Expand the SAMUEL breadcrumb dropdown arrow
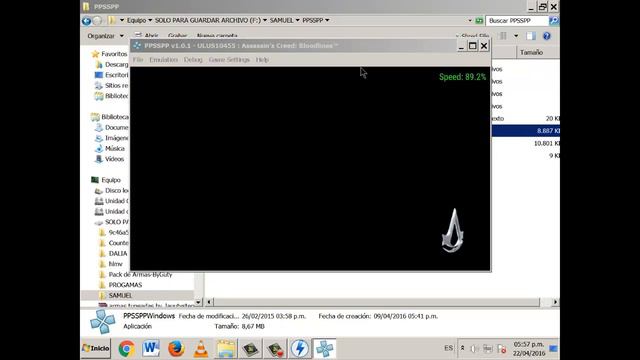 297,20
